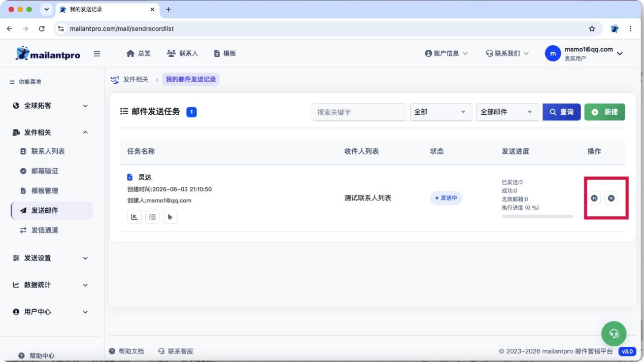This screenshot has width=644, height=362.
Task: Expand the 发送设置 sidebar section
Action: point(51,258)
